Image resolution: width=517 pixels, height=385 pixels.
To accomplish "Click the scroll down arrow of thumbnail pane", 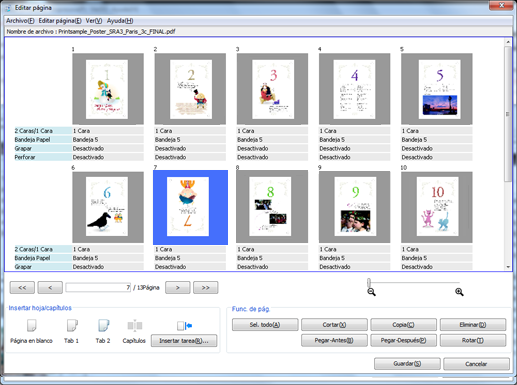I will [x=508, y=267].
